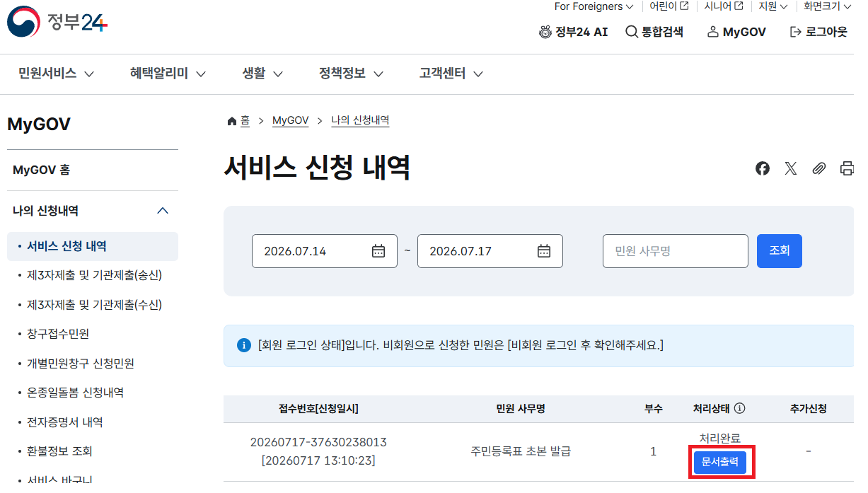The height and width of the screenshot is (493, 868).
Task: Open 전자증명서 내역
Action: tap(65, 422)
